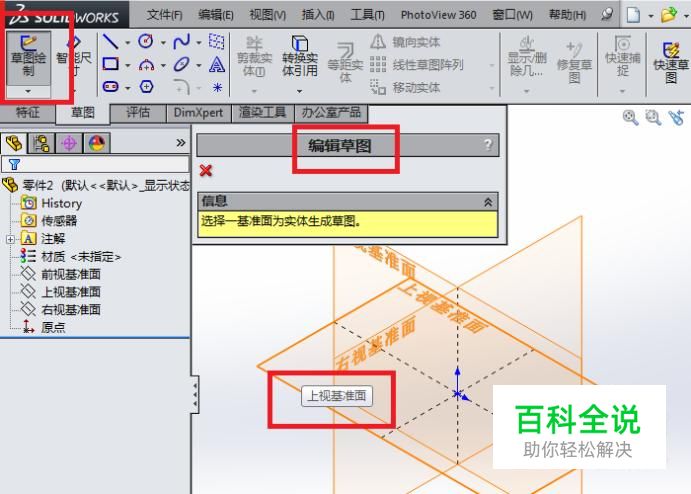Open the Insert (插入) menu
Screen dimensions: 691x494
(318, 15)
